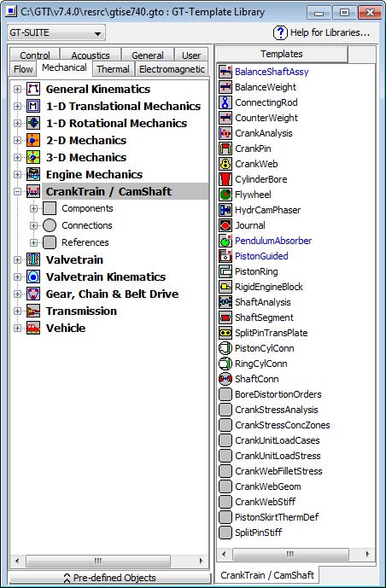Select BoreDistortionOrders reference entry
The width and height of the screenshot is (386, 588).
coord(278,394)
